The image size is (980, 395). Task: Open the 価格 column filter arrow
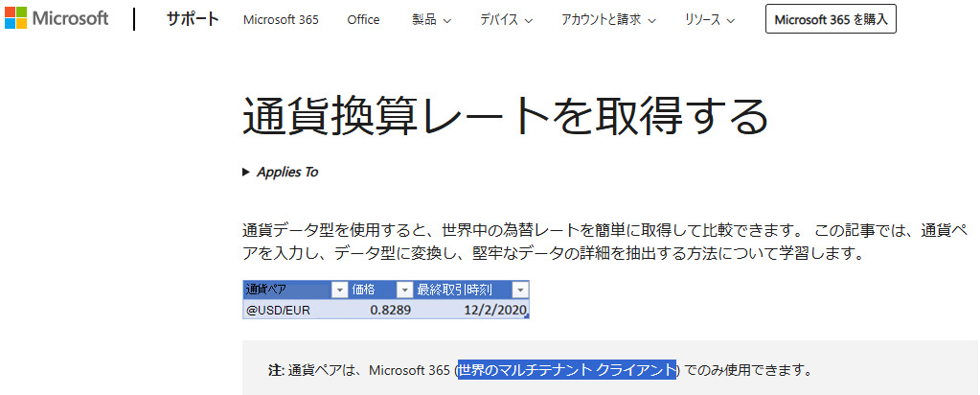[x=404, y=290]
